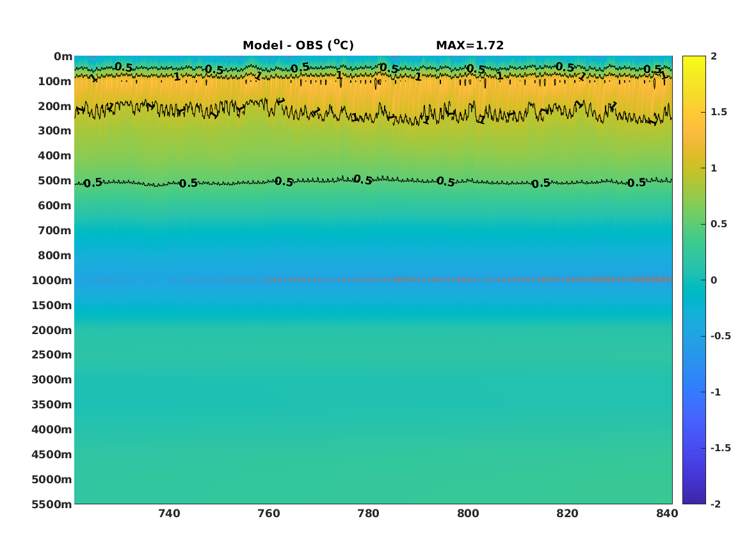Viewport: 747px width, 560px height.
Task: Click the '740' x-axis tick label
Action: [x=169, y=513]
